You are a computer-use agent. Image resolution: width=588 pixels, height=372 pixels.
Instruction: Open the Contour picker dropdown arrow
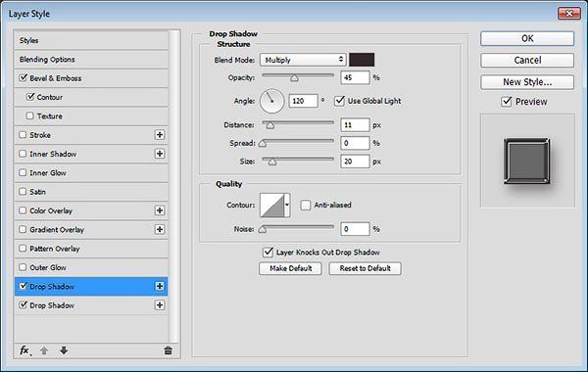[x=287, y=205]
